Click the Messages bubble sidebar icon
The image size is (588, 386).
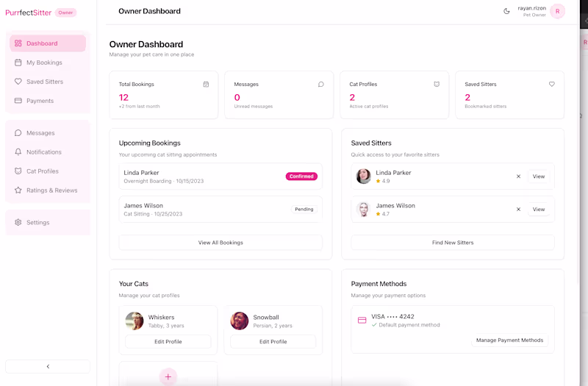(x=18, y=133)
